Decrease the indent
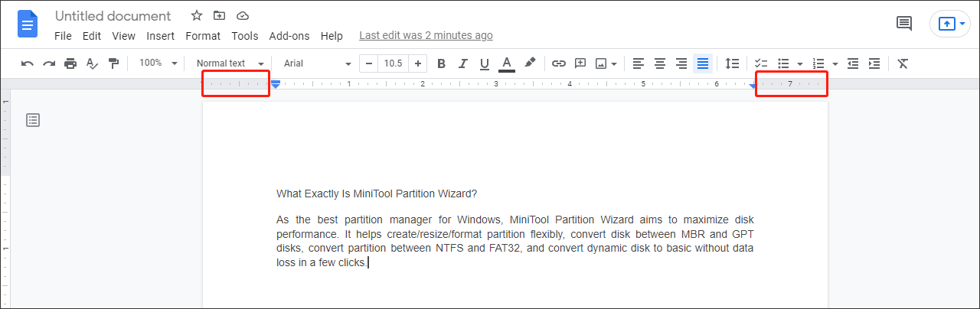Image resolution: width=980 pixels, height=309 pixels. pos(853,63)
